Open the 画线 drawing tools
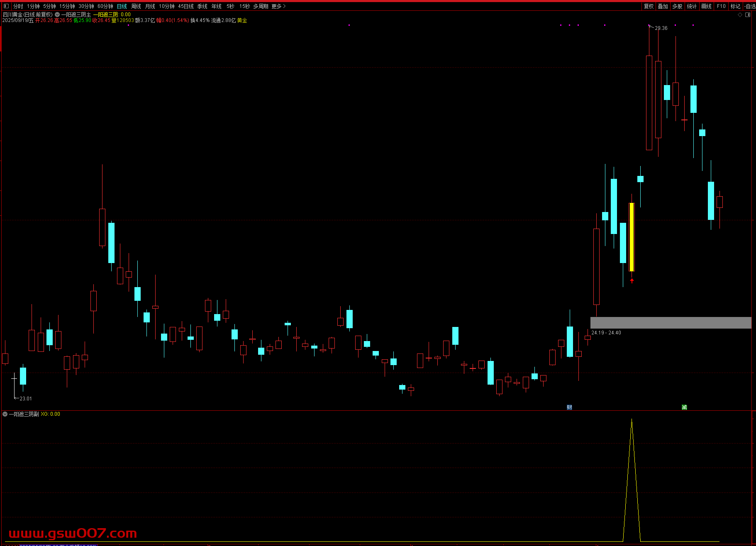This screenshot has width=756, height=546. click(706, 6)
